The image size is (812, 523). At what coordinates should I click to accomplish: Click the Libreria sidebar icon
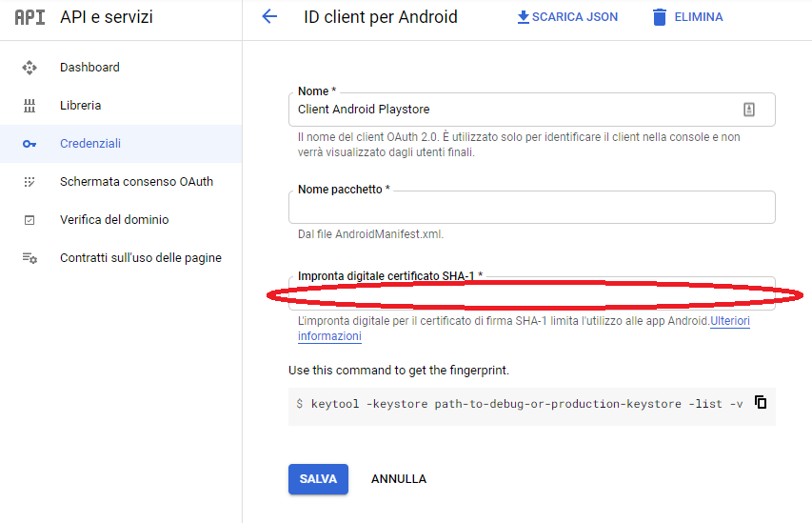coord(30,106)
